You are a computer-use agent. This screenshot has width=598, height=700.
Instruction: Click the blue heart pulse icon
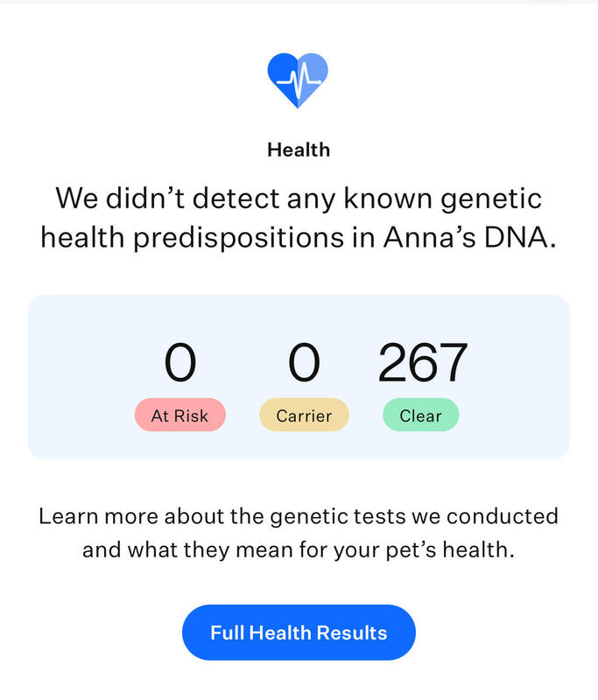coord(298,80)
